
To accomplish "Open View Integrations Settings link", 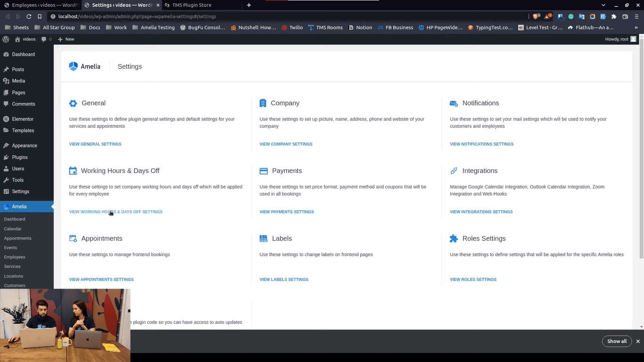I will tap(481, 212).
